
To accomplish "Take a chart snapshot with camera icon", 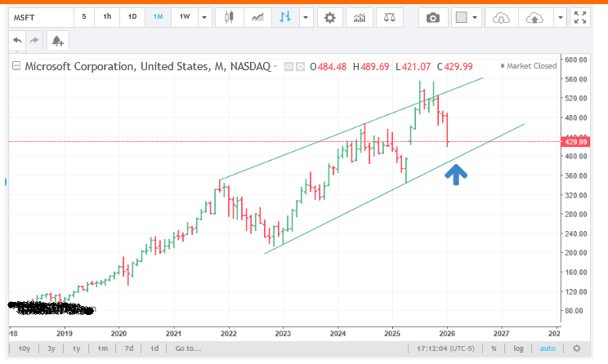I will [x=433, y=17].
